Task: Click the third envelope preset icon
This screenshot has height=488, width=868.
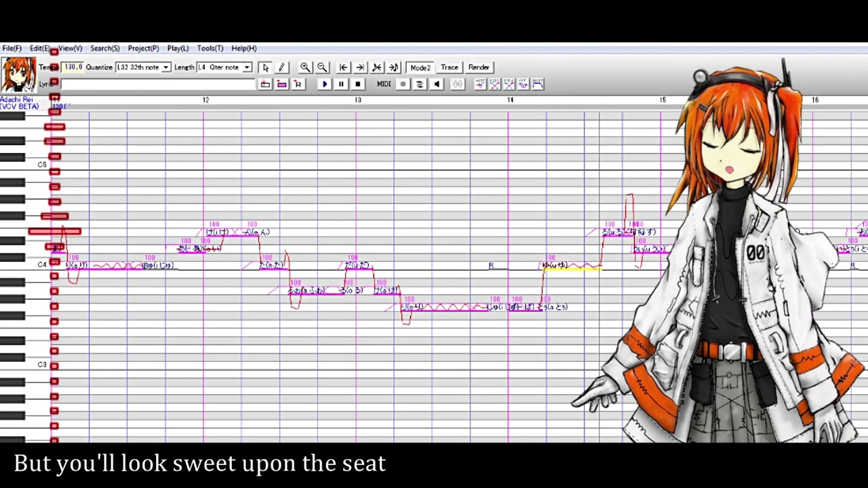Action: tap(509, 84)
